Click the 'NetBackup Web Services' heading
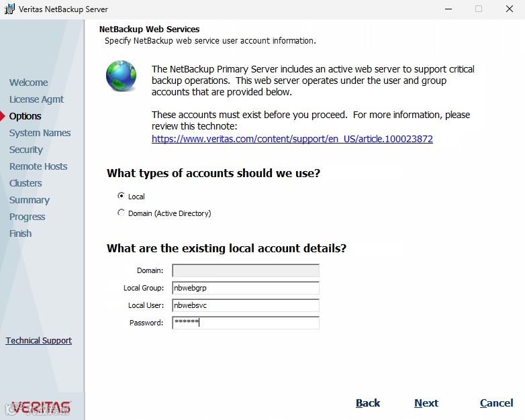The width and height of the screenshot is (525, 420). point(149,29)
